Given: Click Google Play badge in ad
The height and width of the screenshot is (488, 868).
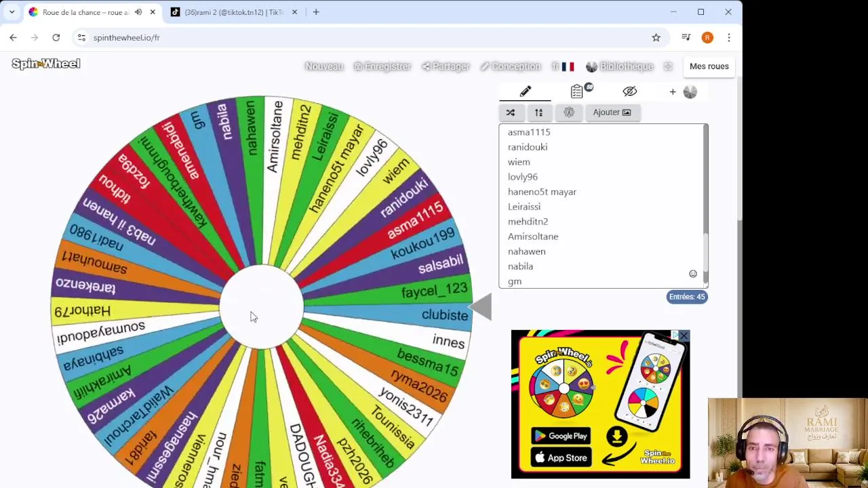Looking at the screenshot, I should [x=561, y=436].
